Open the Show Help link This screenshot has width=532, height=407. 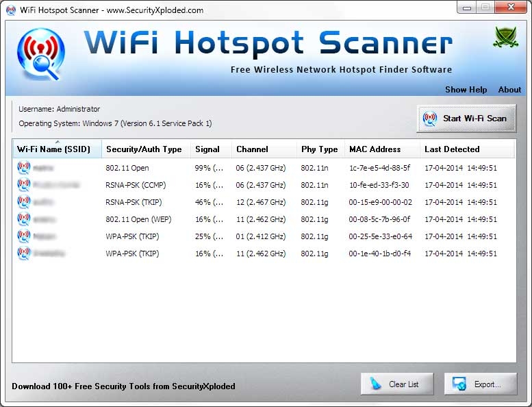tap(466, 90)
